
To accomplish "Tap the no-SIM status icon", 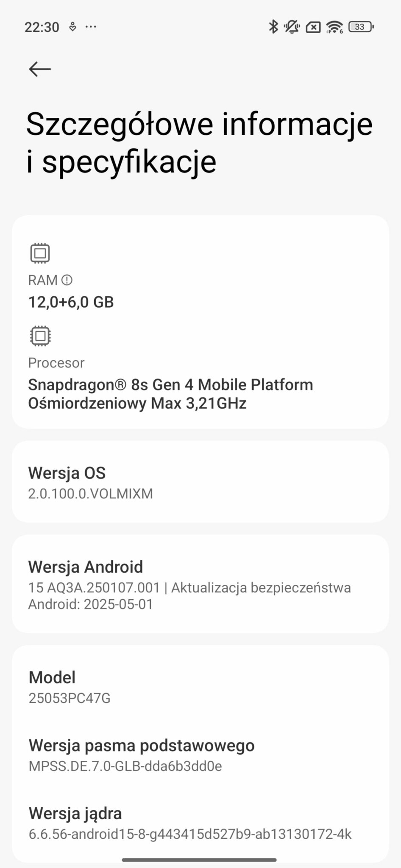I will coord(313,27).
